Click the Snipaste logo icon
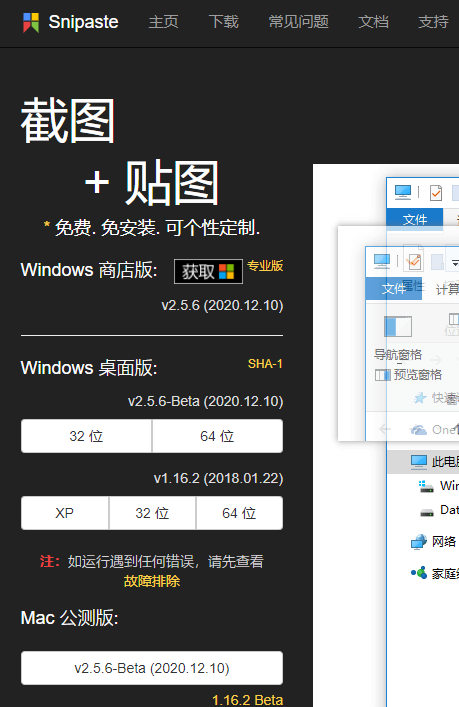This screenshot has height=707, width=459. point(31,22)
